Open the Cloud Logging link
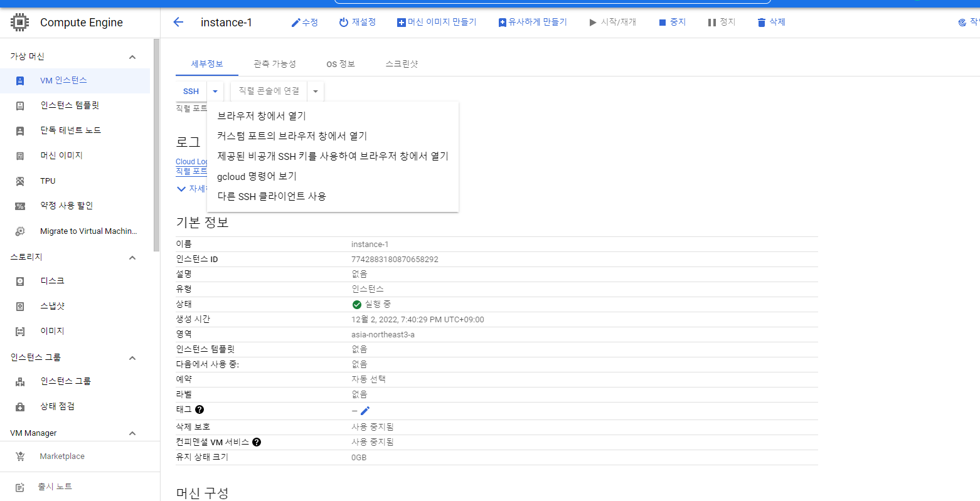Viewport: 980px width, 501px height. click(x=192, y=162)
